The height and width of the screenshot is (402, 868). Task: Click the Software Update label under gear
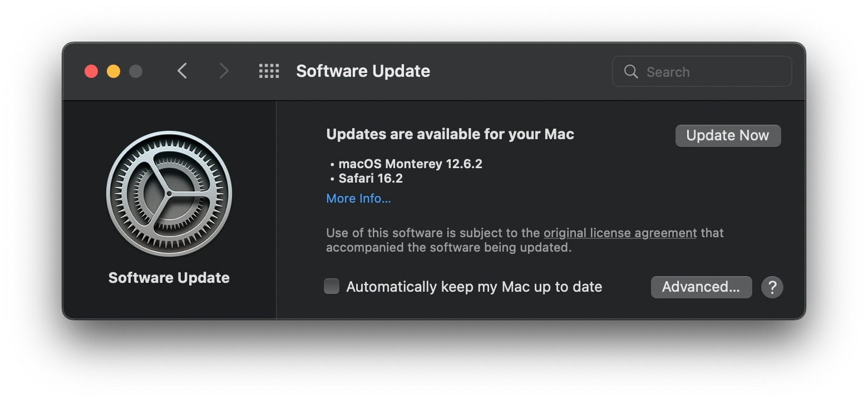pyautogui.click(x=169, y=278)
